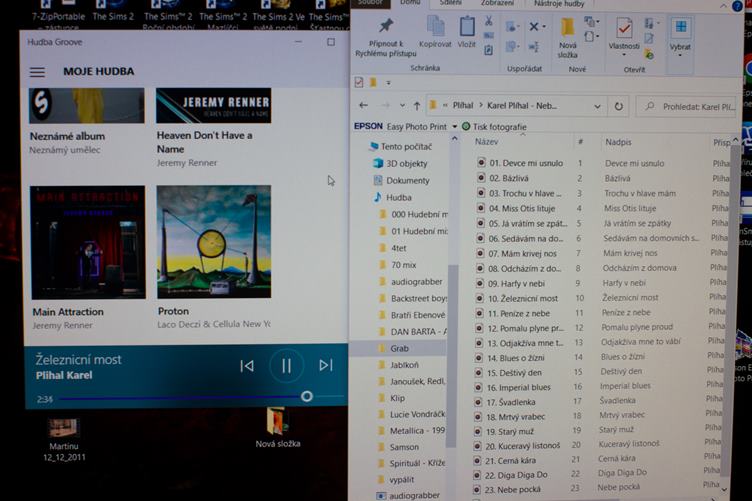Open recent locations dropdown chevron
Screen dimensions: 752x501
pos(402,106)
